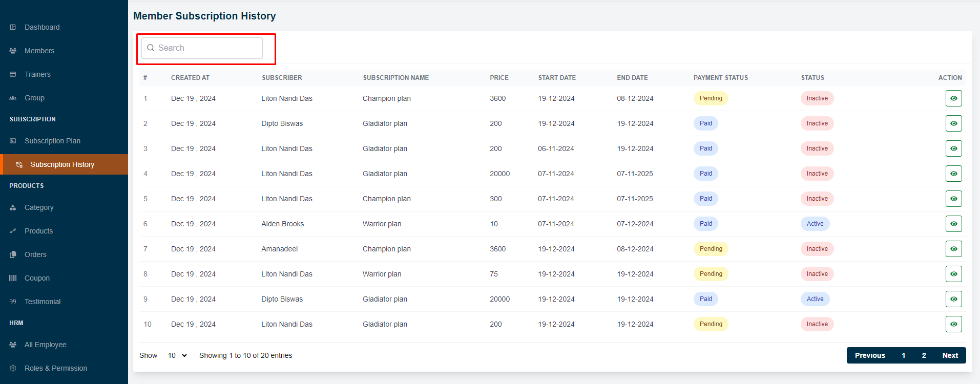
Task: Click the Orders icon in sidebar
Action: [13, 254]
